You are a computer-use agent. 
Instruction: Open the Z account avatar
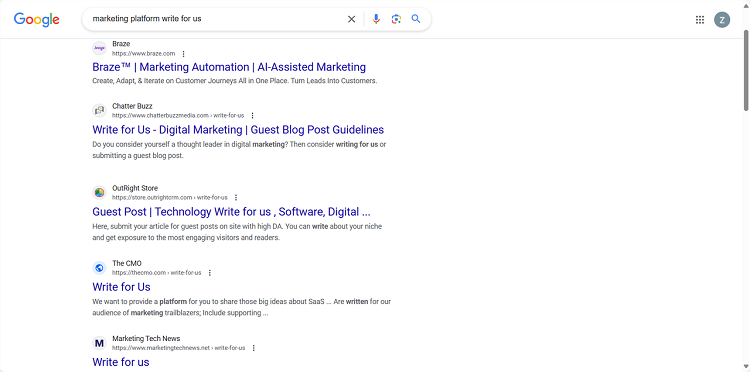coord(722,20)
